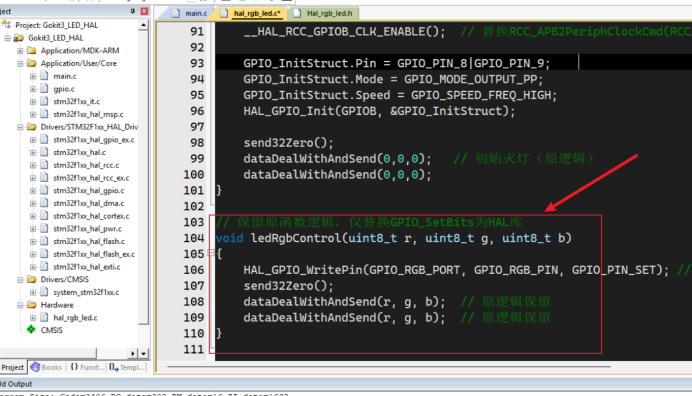This screenshot has width=692, height=396.
Task: Click the Hardware group folder icon
Action: tap(31, 305)
